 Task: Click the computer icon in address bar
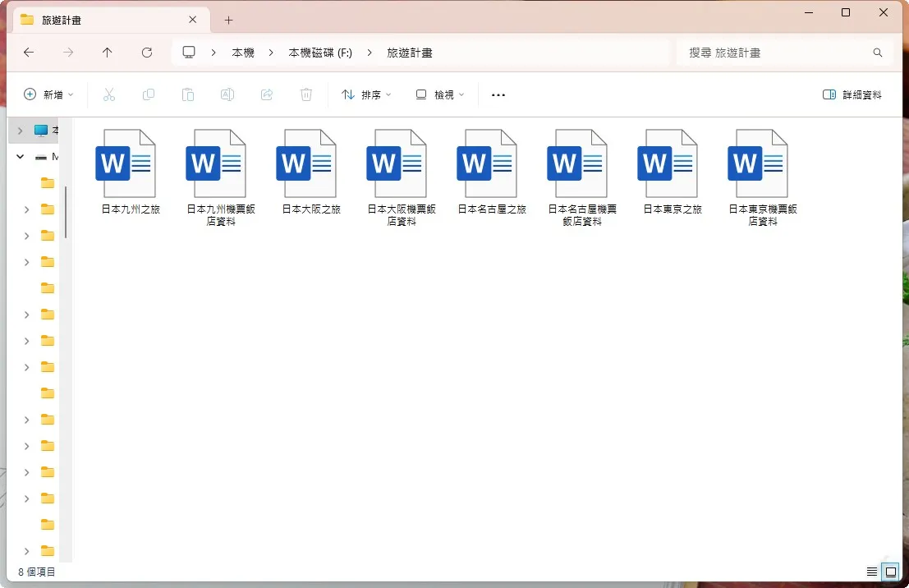click(x=189, y=53)
